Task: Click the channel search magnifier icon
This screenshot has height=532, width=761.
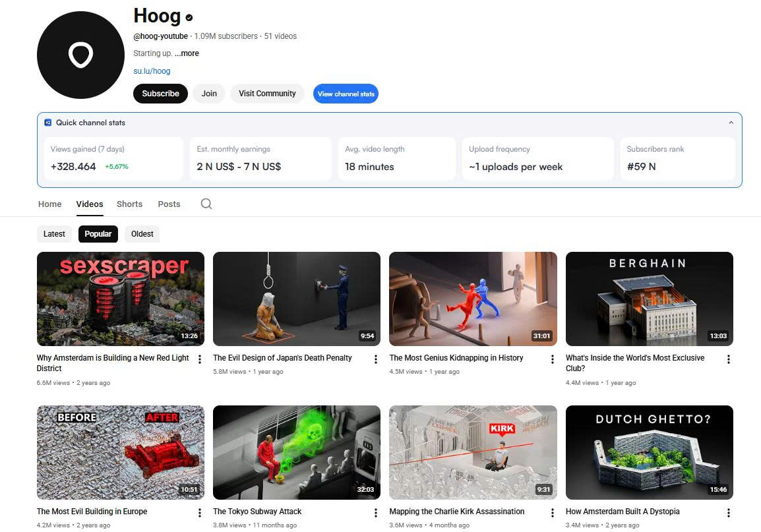Action: (206, 204)
